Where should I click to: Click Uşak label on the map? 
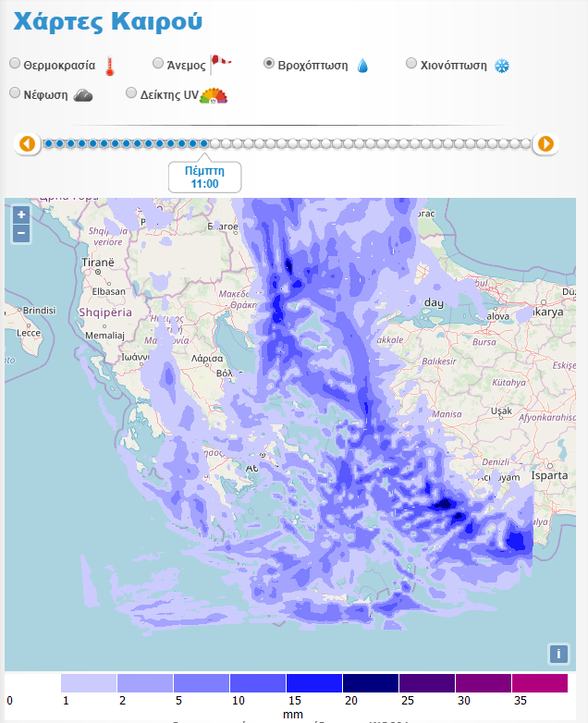501,411
